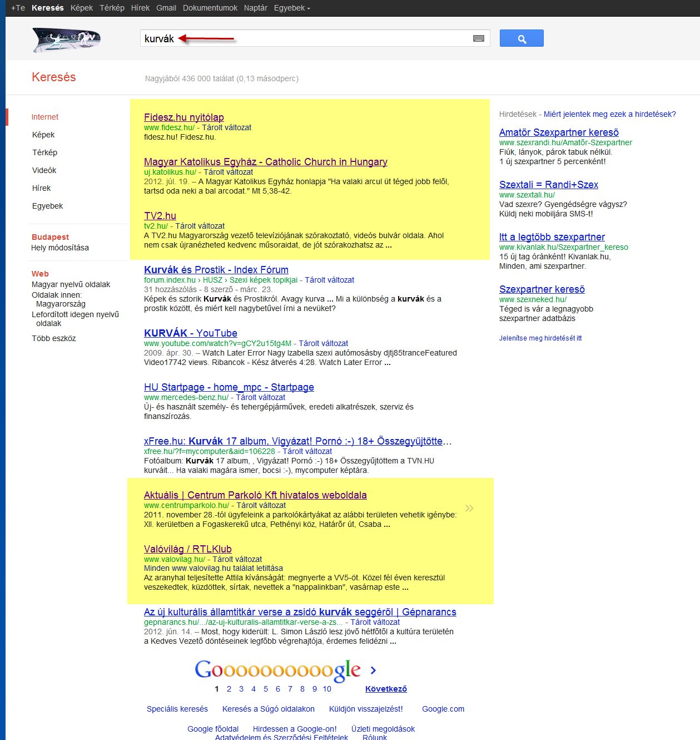Open the Tárolt változat link for TV2.hu
The height and width of the screenshot is (740, 700).
tap(201, 226)
